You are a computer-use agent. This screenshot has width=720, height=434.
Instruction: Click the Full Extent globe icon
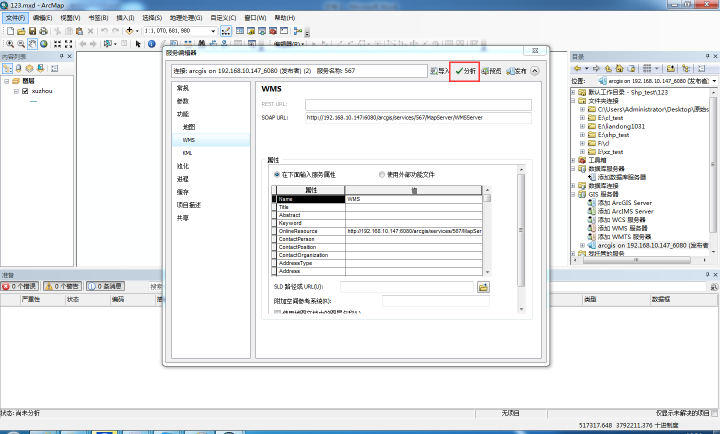click(44, 44)
